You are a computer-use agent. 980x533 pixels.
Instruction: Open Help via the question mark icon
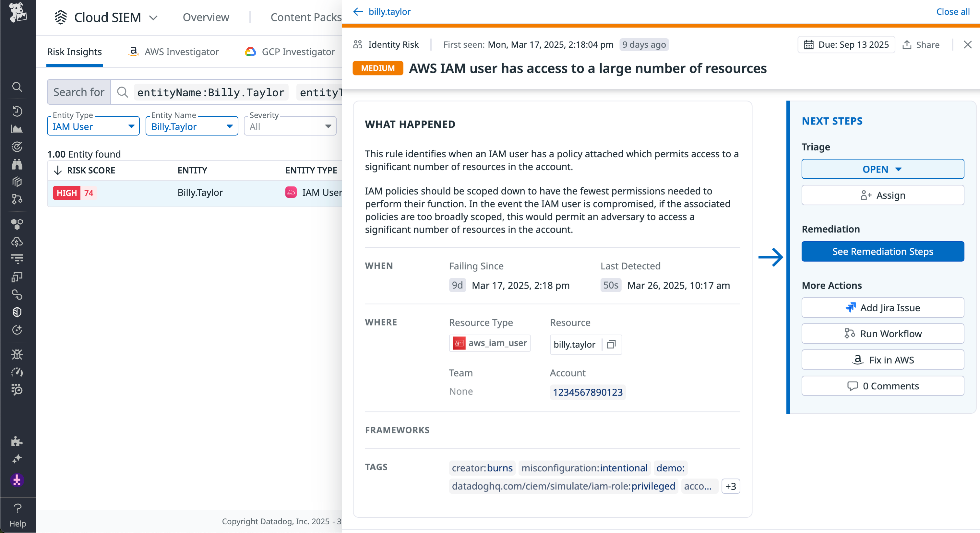coord(18,508)
